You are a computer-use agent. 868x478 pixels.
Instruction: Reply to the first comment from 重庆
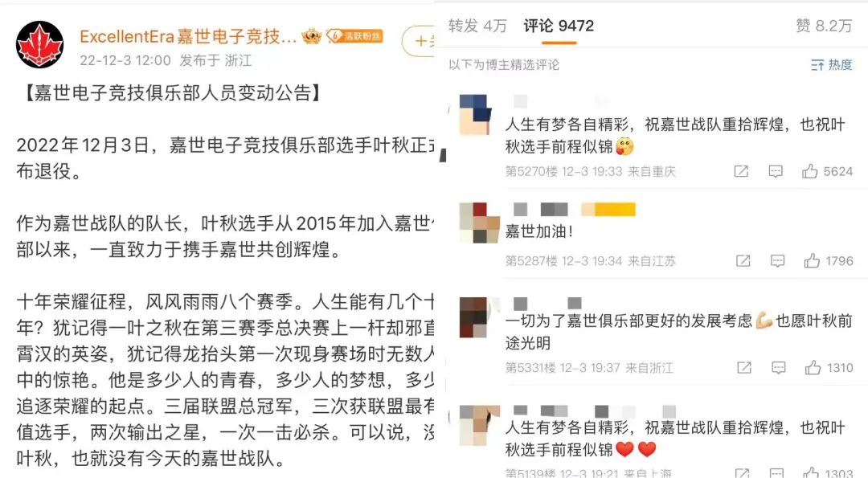(776, 171)
